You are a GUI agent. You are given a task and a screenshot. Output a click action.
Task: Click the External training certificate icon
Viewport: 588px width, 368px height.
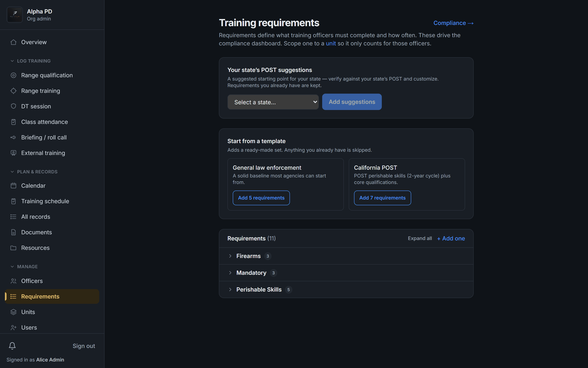coord(13,153)
